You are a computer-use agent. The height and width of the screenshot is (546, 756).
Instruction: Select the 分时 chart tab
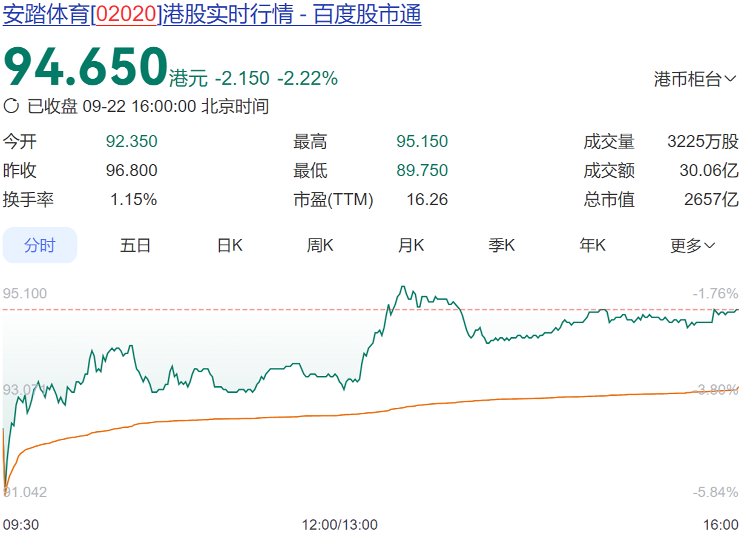(x=40, y=245)
